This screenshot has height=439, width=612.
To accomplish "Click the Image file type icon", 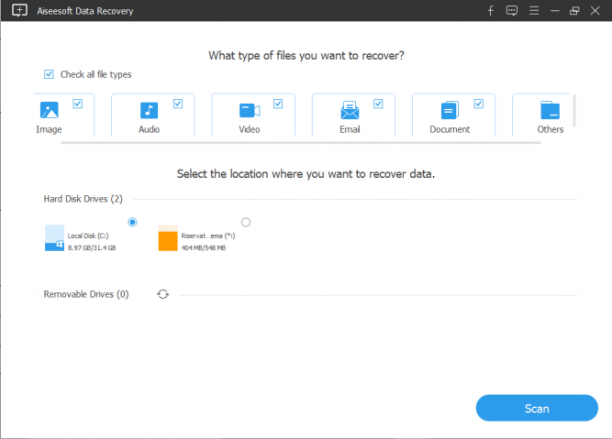I will click(x=49, y=110).
